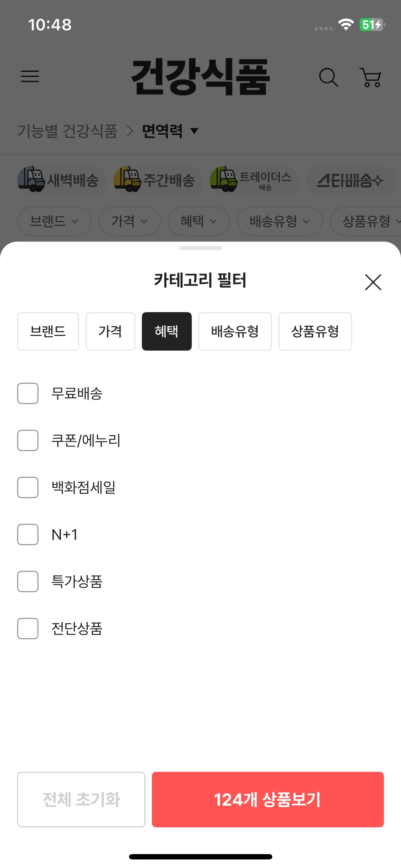
Task: Check the 무료배송 checkbox
Action: pyautogui.click(x=28, y=393)
